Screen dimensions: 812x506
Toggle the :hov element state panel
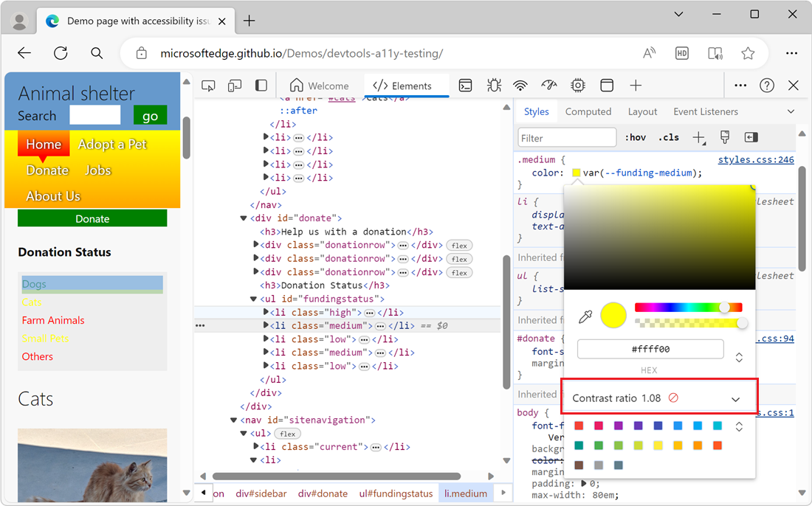pos(635,136)
